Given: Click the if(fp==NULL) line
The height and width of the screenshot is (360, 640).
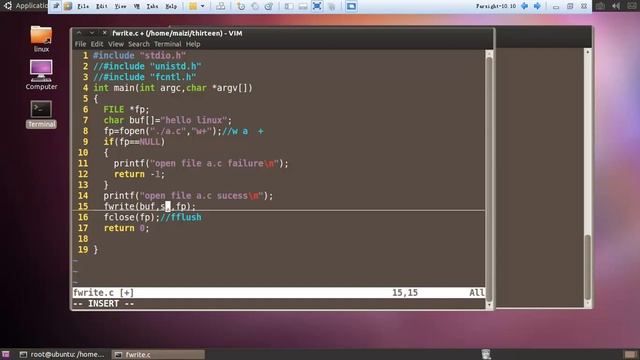Looking at the screenshot, I should [x=134, y=142].
